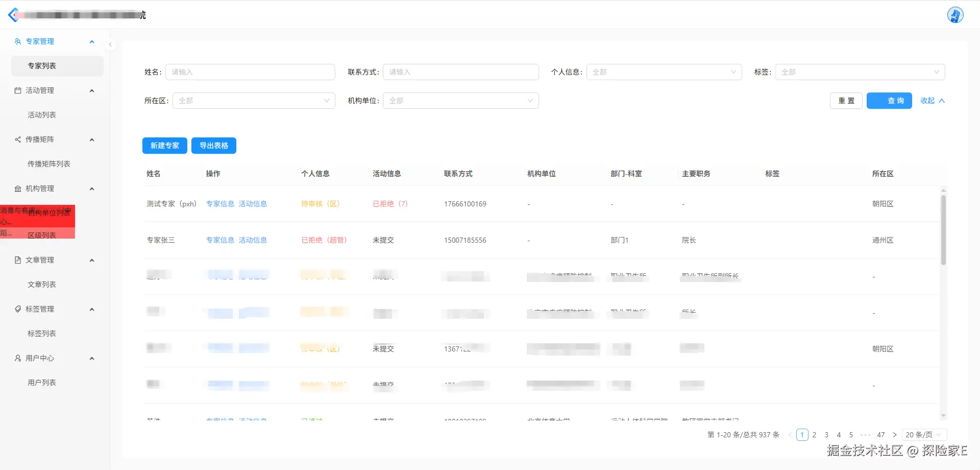Screen dimensions: 980x470
Task: Click the 机构单位 column header
Action: [542, 174]
